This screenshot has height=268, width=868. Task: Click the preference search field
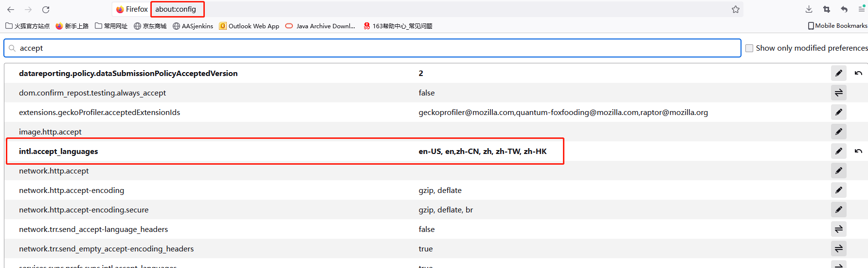[x=372, y=48]
